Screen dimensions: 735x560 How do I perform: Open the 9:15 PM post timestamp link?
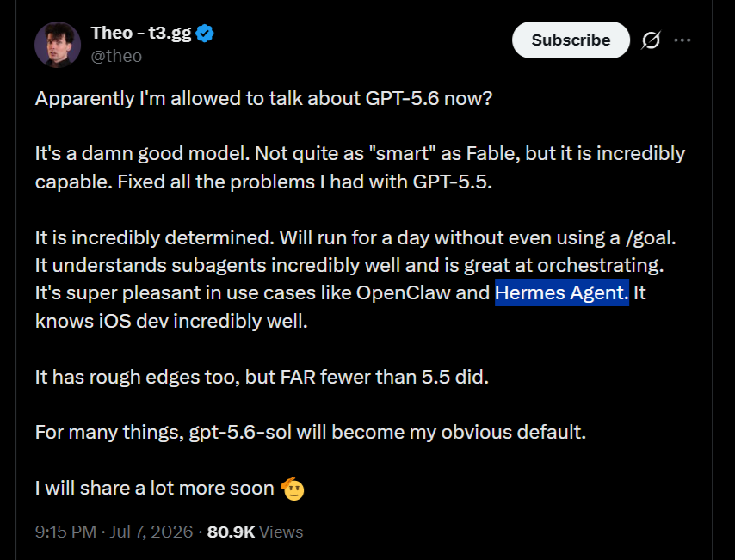click(65, 532)
